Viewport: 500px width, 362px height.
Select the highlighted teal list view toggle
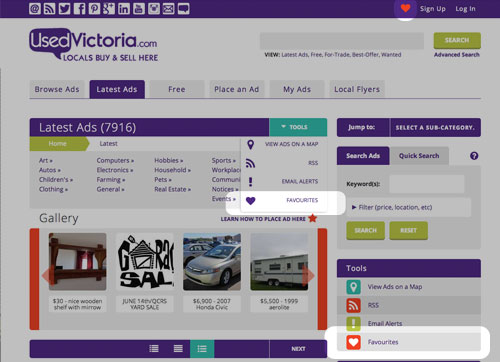[x=202, y=349]
